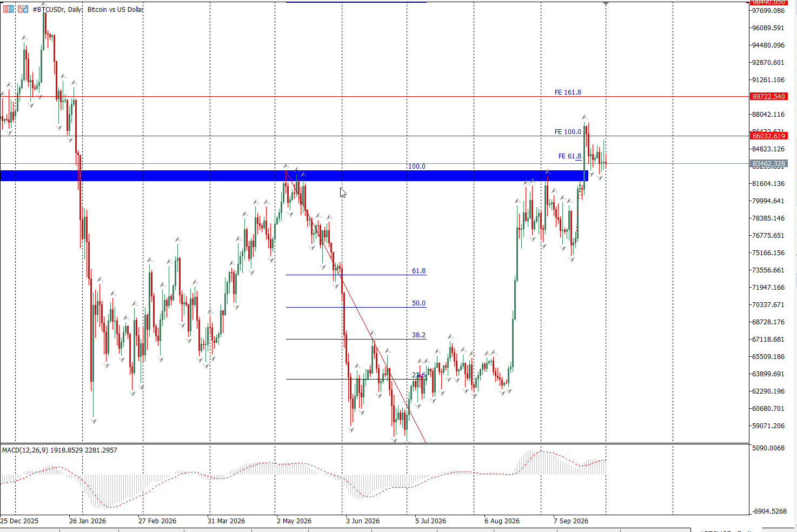Click 67118.681 on the price scale
The height and width of the screenshot is (532, 797).
[768, 340]
